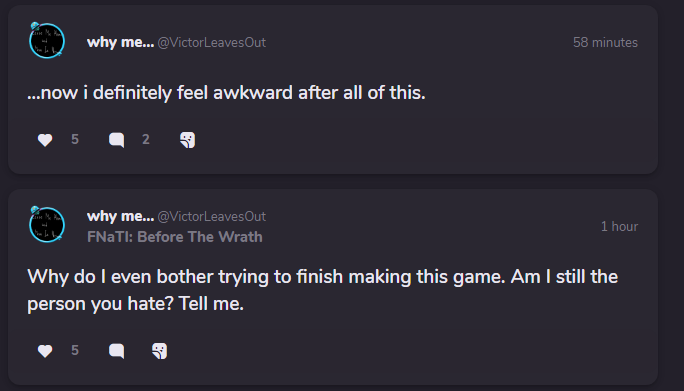Add a sticker to the "Why do I even bother" post

coord(160,351)
